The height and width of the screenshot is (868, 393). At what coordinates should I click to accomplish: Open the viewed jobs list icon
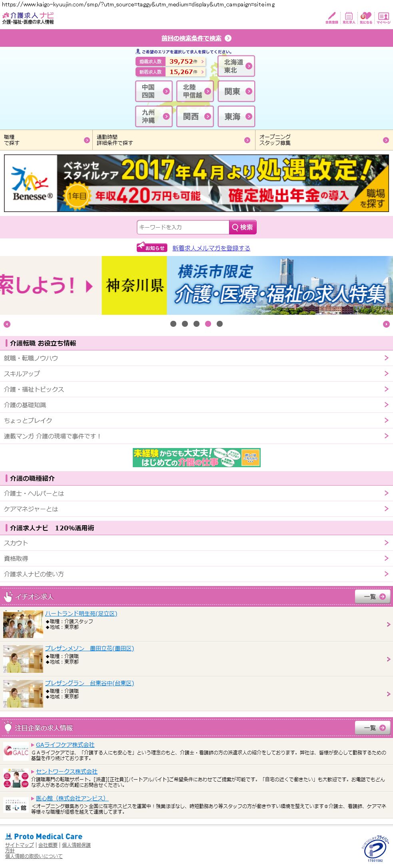tap(349, 18)
